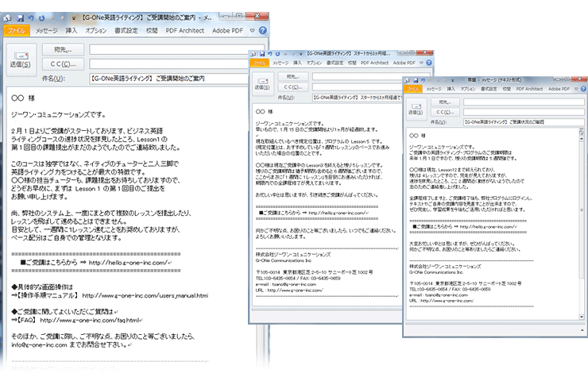Click the Help icon in the left ご受講開始のご案内 window
This screenshot has width=588, height=377.
click(x=263, y=30)
